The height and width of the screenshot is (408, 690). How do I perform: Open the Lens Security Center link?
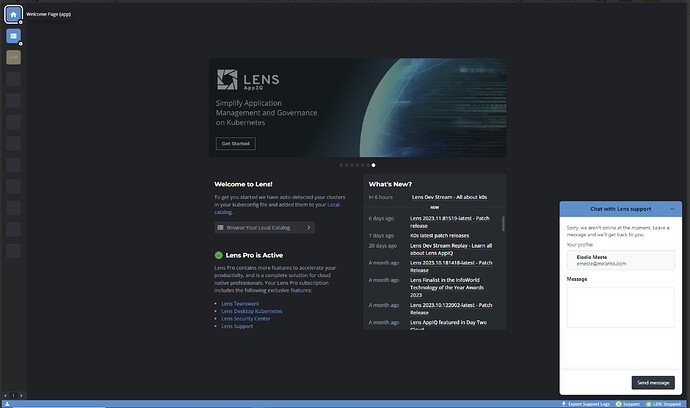[246, 319]
